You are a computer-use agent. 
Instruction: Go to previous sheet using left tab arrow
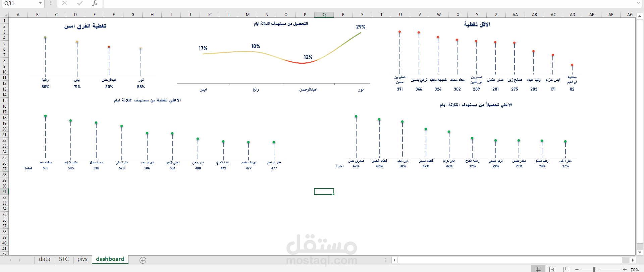[x=10, y=260]
